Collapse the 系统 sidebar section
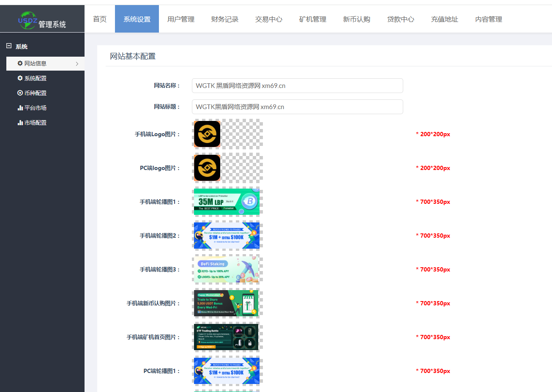This screenshot has width=552, height=392. coord(9,46)
